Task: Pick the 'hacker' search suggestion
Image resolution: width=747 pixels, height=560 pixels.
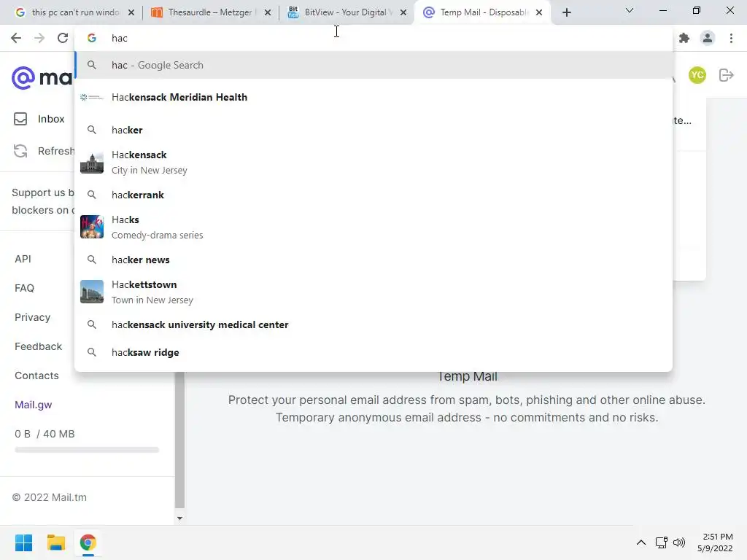Action: click(373, 130)
